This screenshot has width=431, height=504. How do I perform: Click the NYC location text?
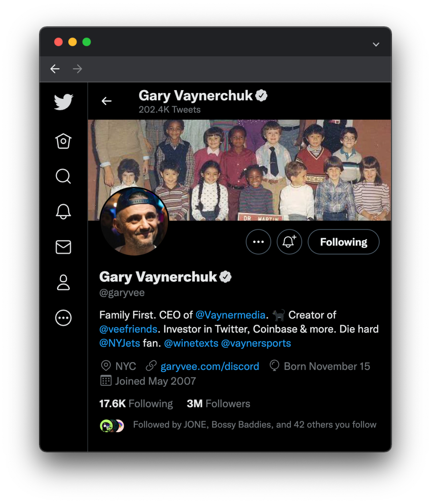coord(126,366)
